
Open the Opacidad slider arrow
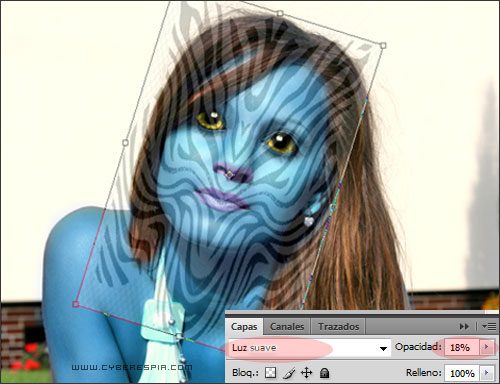pos(486,347)
